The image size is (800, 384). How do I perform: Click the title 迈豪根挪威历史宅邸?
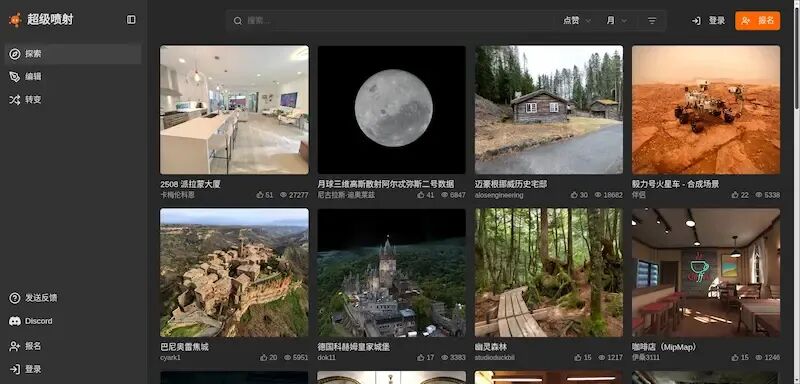[511, 184]
